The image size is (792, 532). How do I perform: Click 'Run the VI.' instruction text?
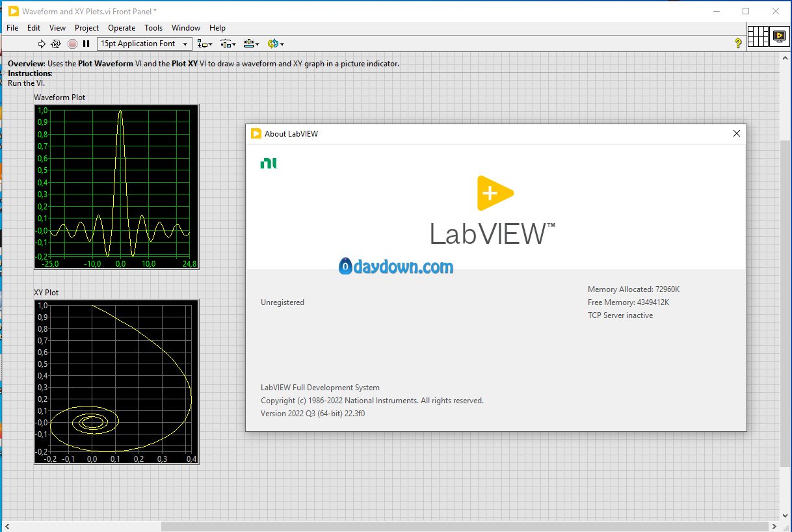point(27,83)
